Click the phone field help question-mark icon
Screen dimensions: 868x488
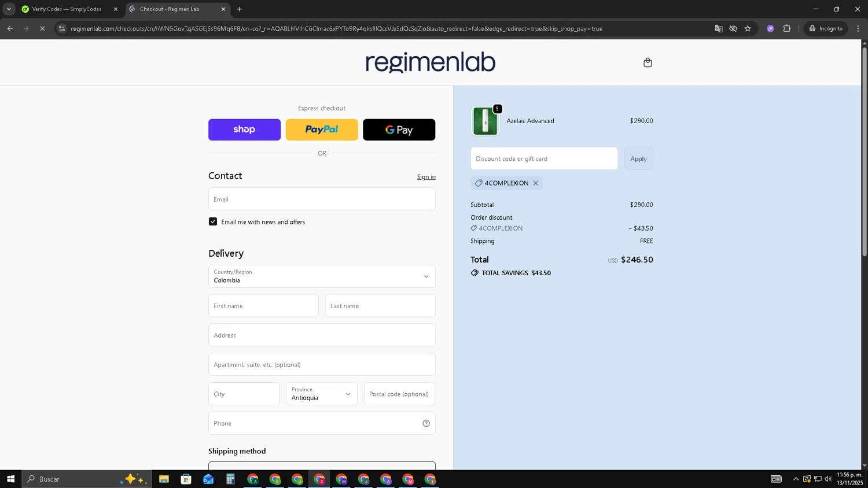pyautogui.click(x=426, y=423)
